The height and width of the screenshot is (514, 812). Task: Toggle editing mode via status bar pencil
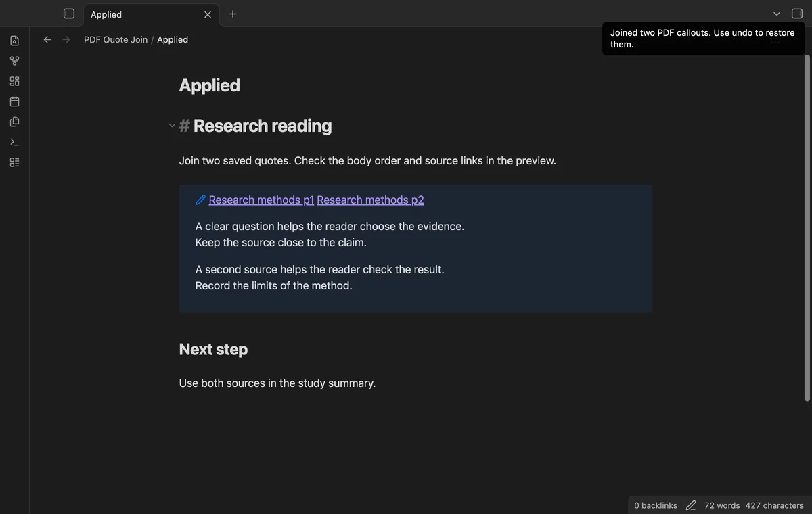point(691,505)
